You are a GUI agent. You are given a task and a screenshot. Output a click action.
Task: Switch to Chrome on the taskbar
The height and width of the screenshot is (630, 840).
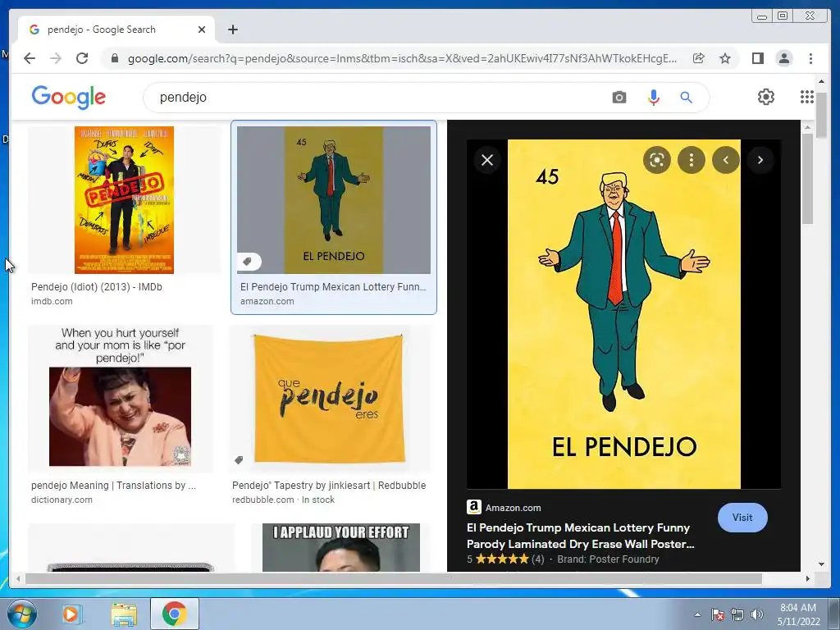pos(175,614)
